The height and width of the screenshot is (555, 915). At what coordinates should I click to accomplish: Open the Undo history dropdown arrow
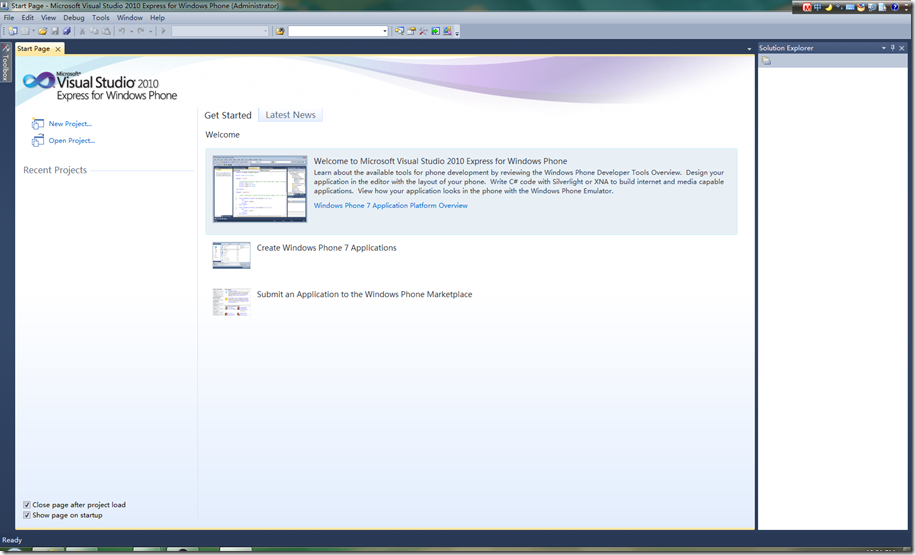[x=132, y=31]
